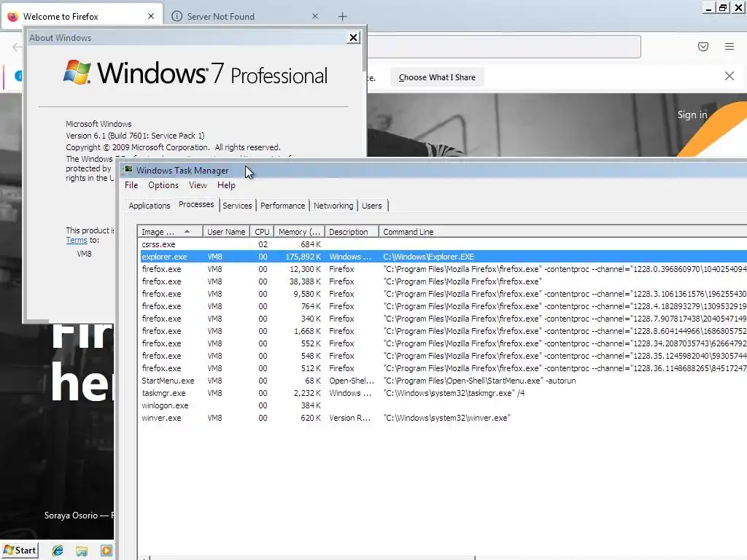Image resolution: width=747 pixels, height=560 pixels.
Task: Switch to Server Not Found tab
Action: pos(247,16)
